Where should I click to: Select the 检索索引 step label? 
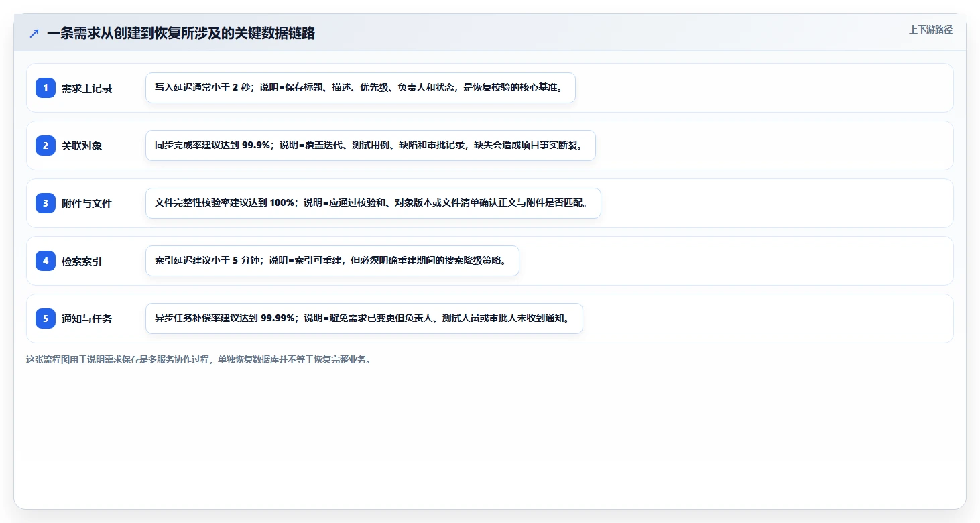82,261
